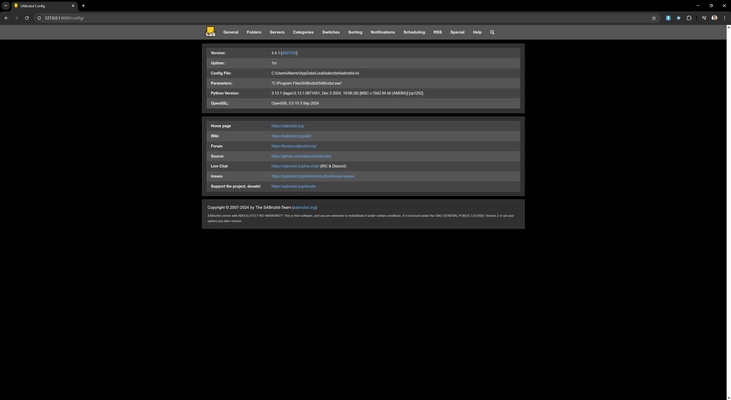The height and width of the screenshot is (400, 731).
Task: Open the Sorting config tab
Action: pyautogui.click(x=355, y=32)
